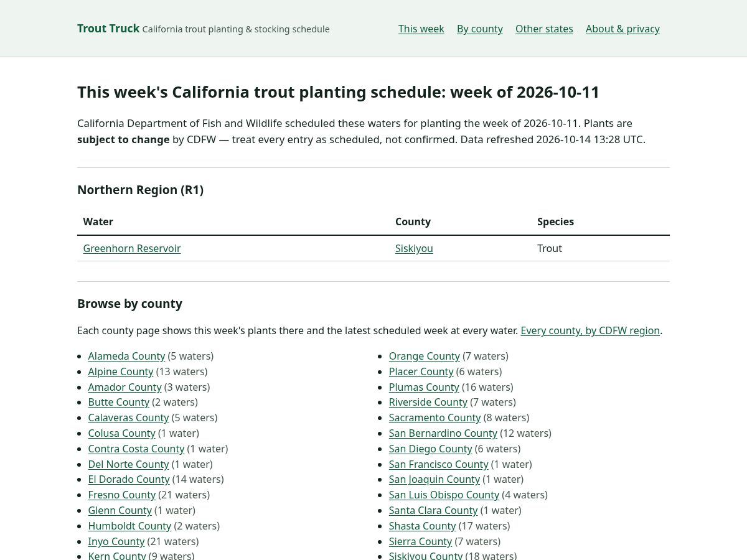Open Alpine County link

121,371
